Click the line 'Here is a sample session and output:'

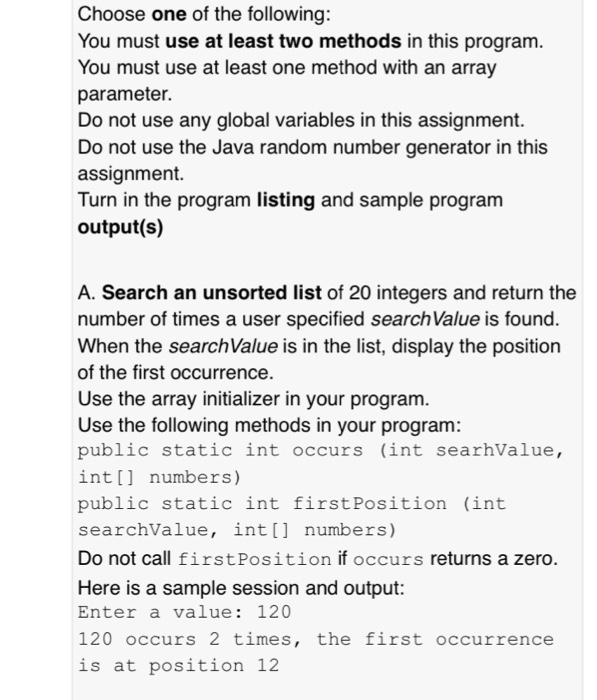[241, 588]
